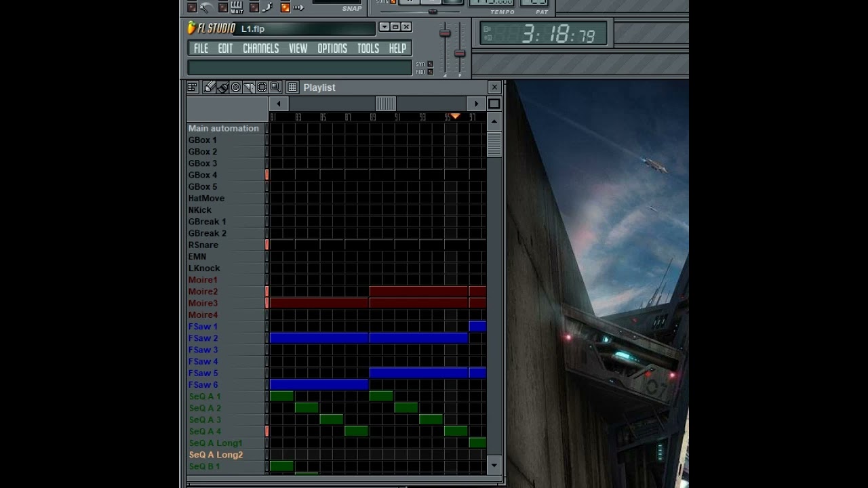Open the CHANNELS menu

[x=261, y=48]
